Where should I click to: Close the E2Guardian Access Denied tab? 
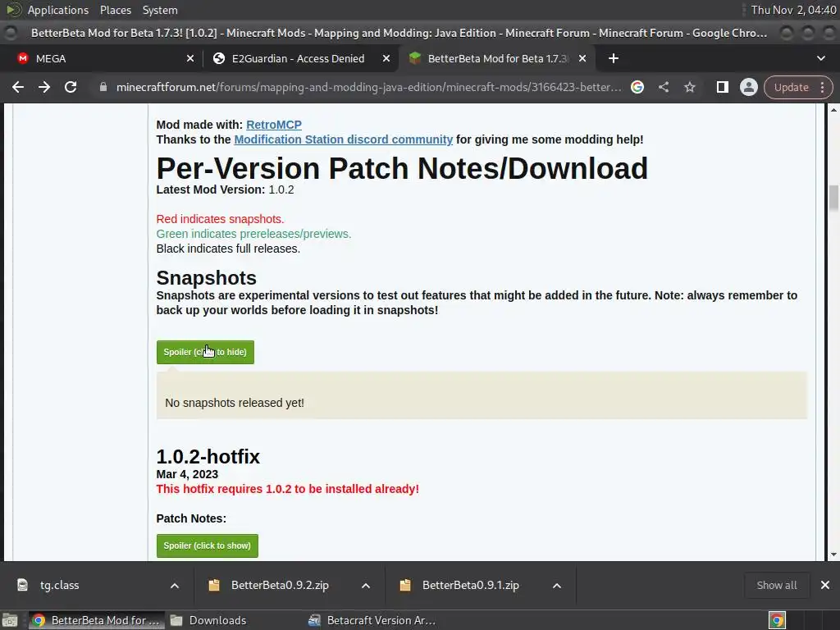pos(386,58)
